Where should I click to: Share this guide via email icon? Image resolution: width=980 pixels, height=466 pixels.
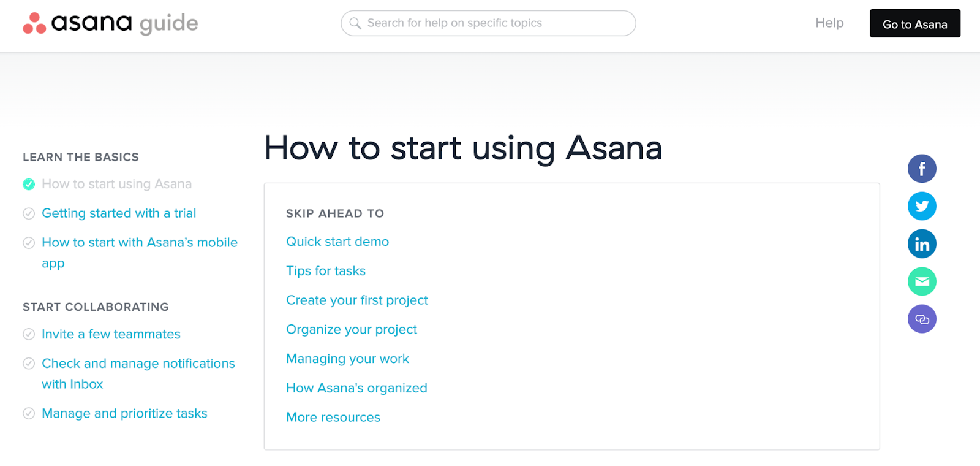pos(922,281)
